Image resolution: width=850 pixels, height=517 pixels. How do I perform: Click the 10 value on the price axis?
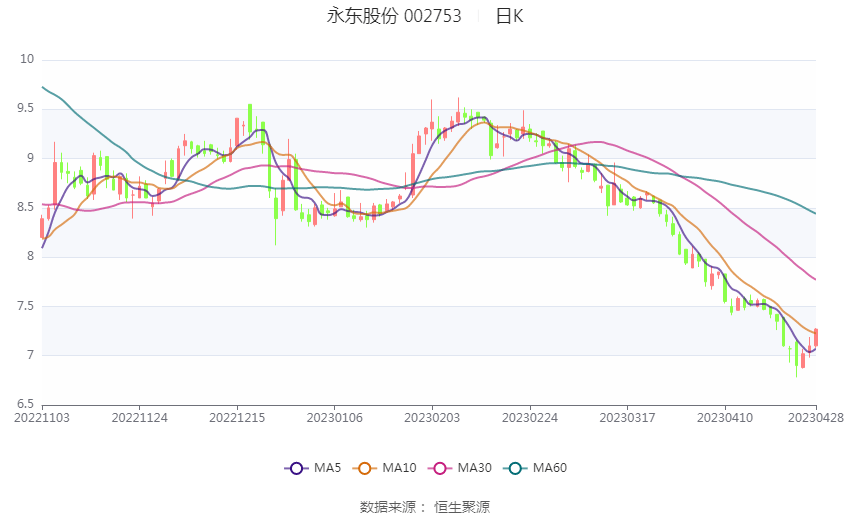tap(27, 60)
